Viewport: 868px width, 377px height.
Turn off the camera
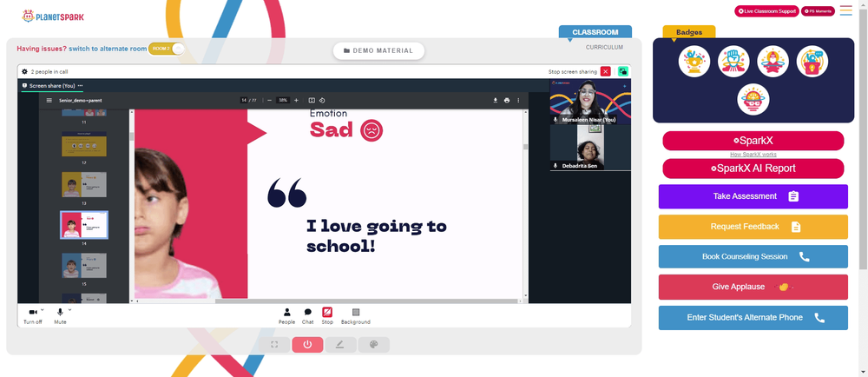tap(33, 315)
